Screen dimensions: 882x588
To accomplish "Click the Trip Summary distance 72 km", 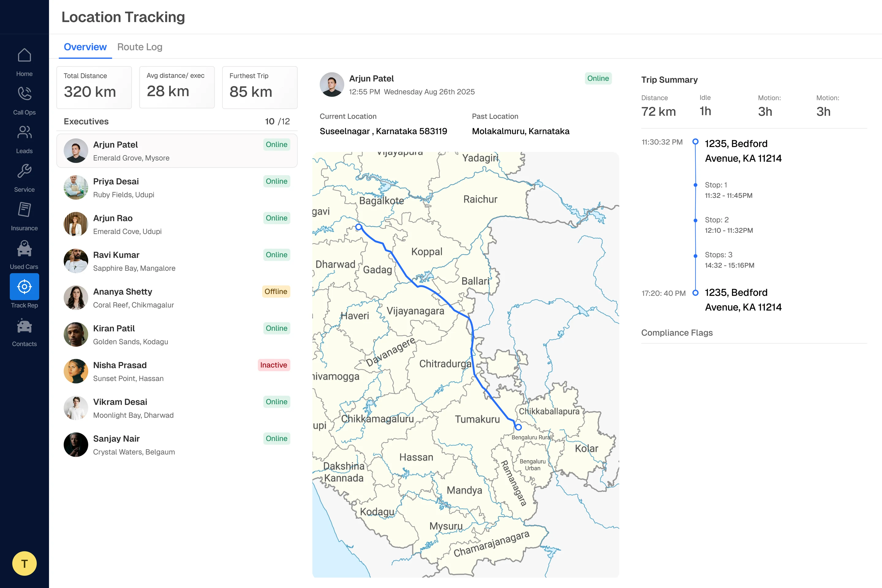I will tap(658, 111).
